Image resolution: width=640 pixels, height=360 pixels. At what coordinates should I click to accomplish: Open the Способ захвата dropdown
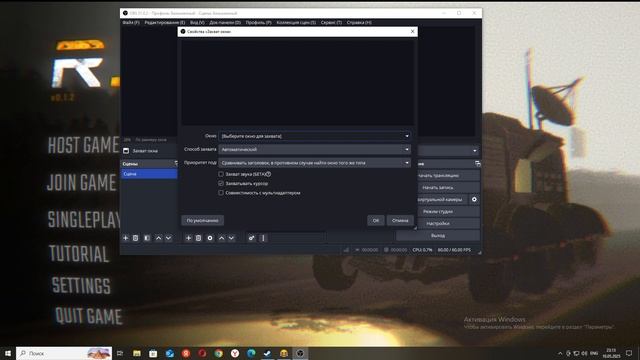(x=315, y=149)
